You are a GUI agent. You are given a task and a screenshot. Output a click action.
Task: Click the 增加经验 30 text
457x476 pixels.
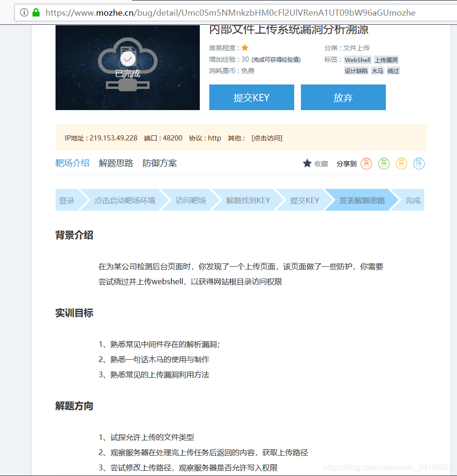tap(229, 59)
